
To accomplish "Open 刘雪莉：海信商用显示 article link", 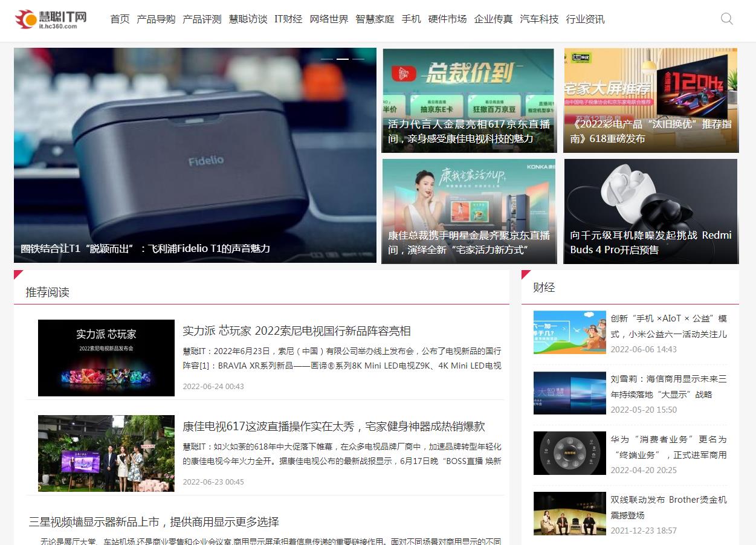I will [669, 387].
